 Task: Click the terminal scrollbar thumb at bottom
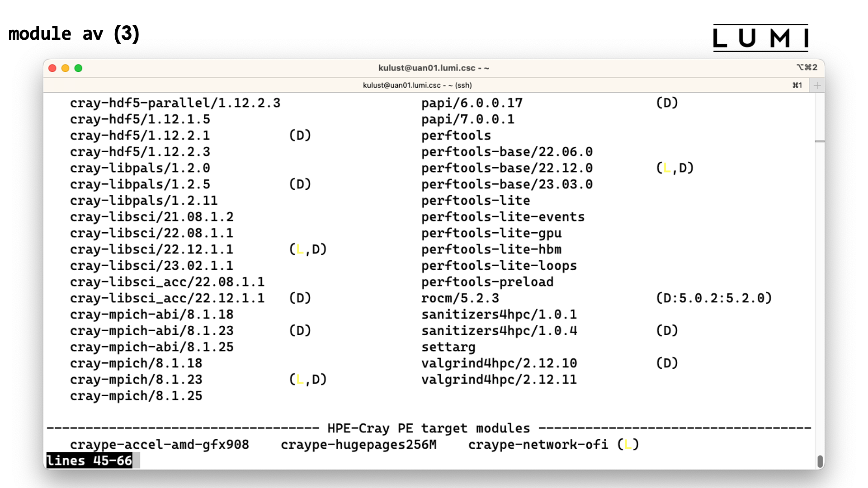click(820, 461)
